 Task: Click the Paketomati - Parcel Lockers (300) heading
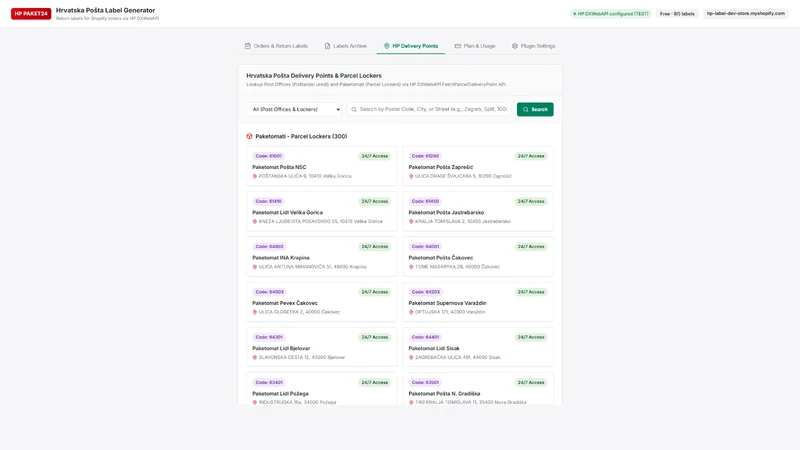301,136
